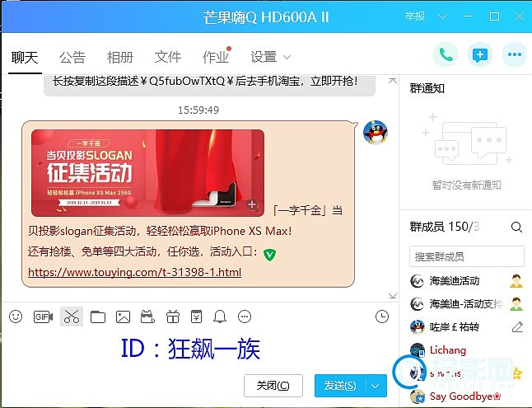
Task: Click the penguin avatar of the sender
Action: (x=376, y=132)
